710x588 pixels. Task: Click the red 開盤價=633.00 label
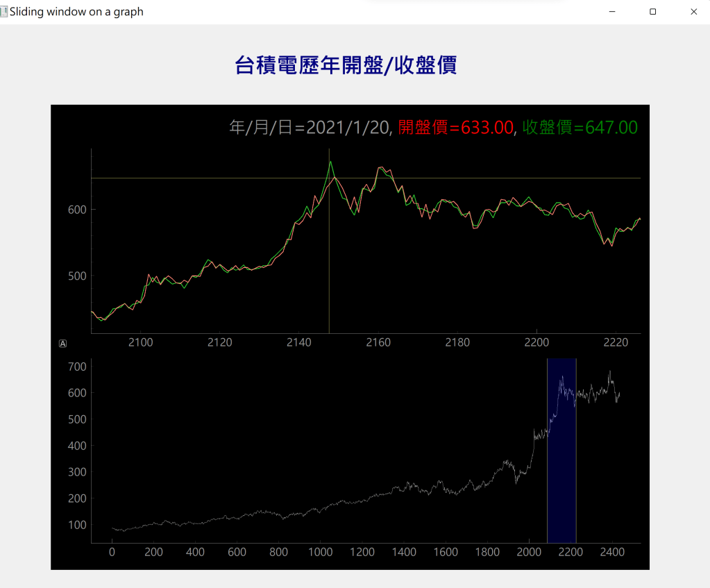tap(455, 128)
